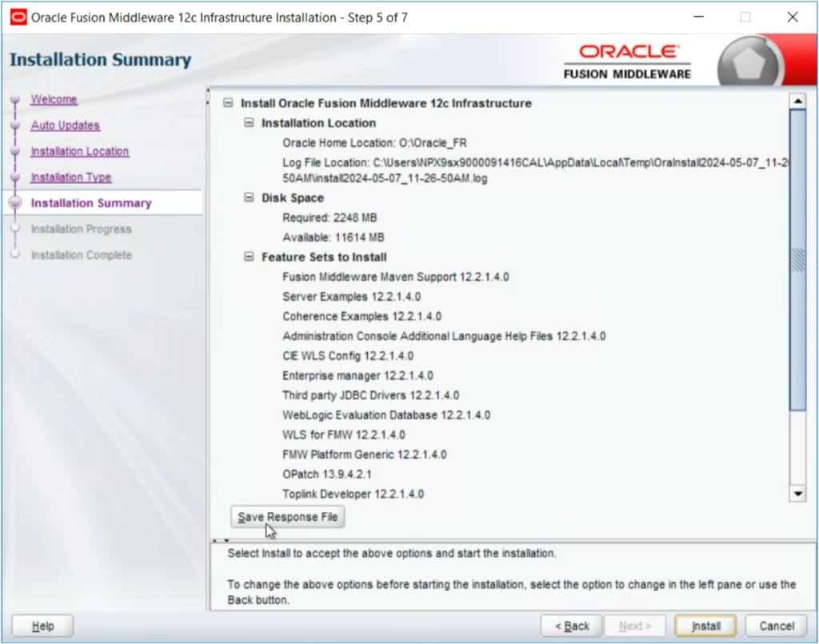
Task: Collapse the Feature Sets to Install section
Action: (250, 257)
